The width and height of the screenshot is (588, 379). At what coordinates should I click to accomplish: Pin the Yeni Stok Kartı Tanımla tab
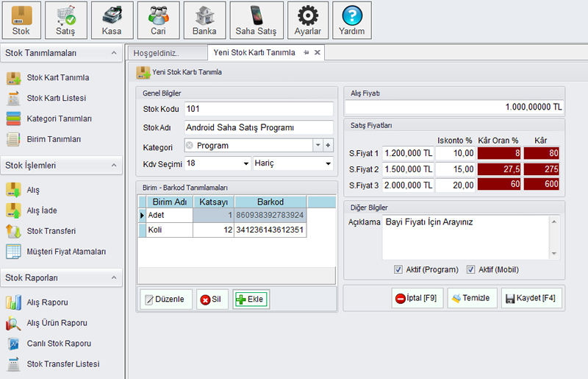tap(306, 52)
